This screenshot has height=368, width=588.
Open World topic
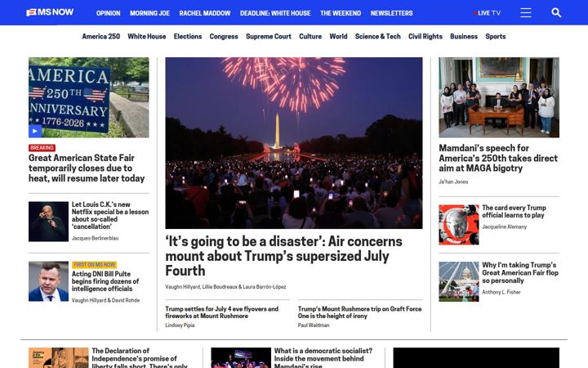(x=338, y=37)
